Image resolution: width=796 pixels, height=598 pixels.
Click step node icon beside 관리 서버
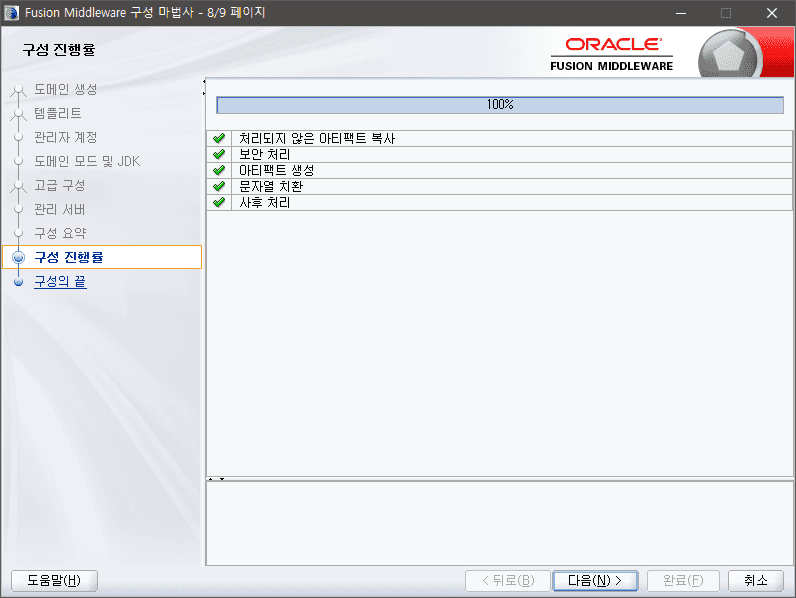19,209
